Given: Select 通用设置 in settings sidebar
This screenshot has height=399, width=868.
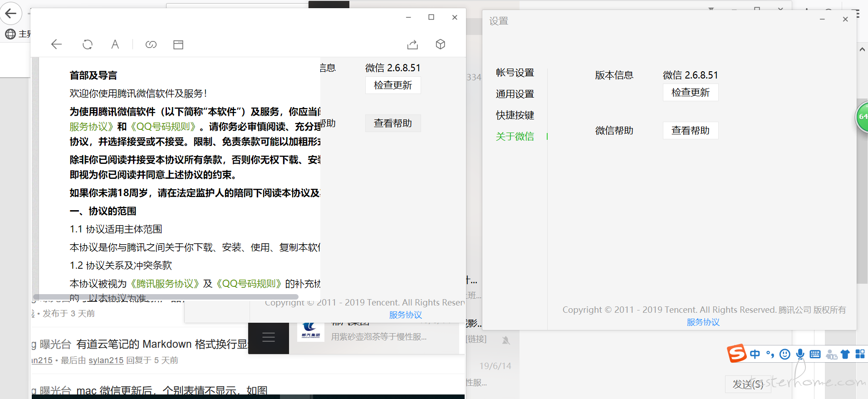Looking at the screenshot, I should coord(515,94).
